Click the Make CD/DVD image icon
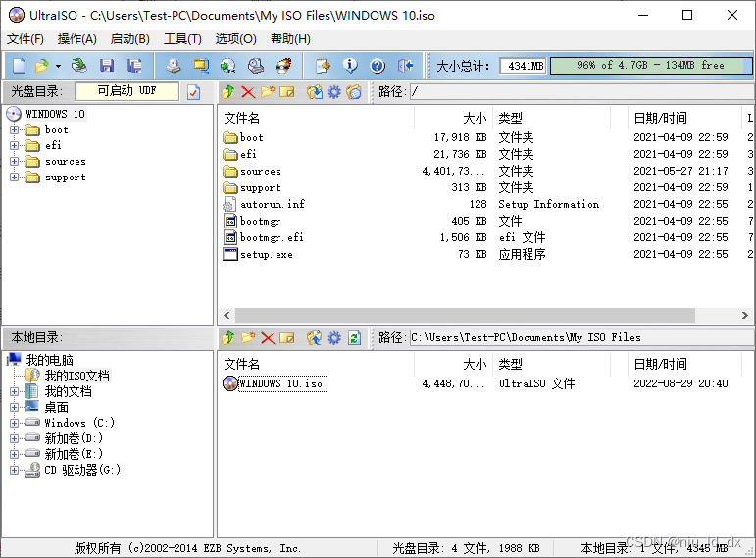This screenshot has height=558, width=756. [x=174, y=66]
